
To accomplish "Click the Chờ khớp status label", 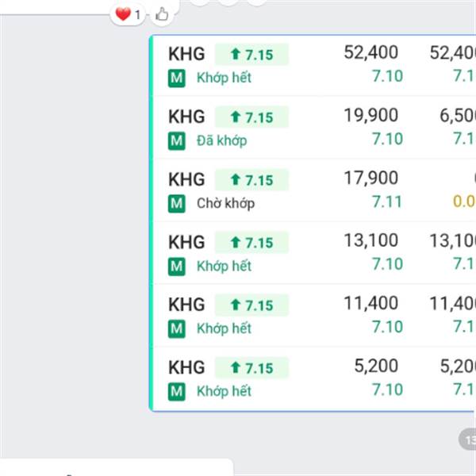I will 225,203.
